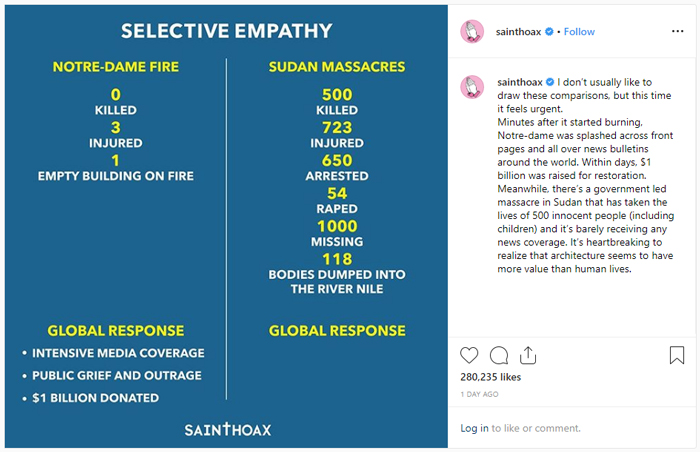Click the 1 DAY AGO timestamp
This screenshot has width=700, height=452.
479,394
